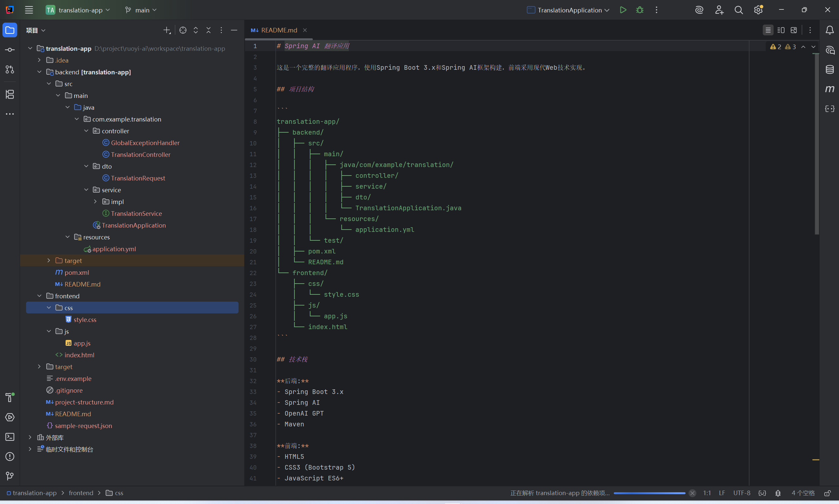Show preview-only mode for README
The height and width of the screenshot is (504, 839).
(794, 30)
